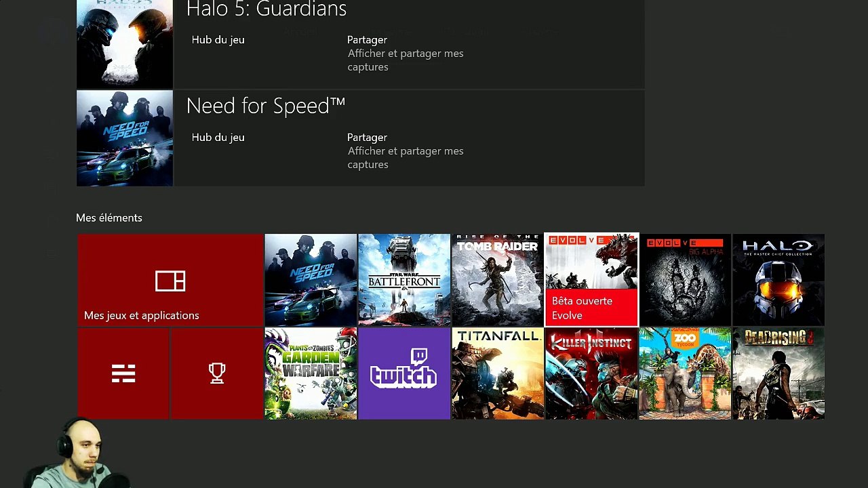Launch Star Wars Battlefront tile
The image size is (868, 488).
tap(404, 280)
